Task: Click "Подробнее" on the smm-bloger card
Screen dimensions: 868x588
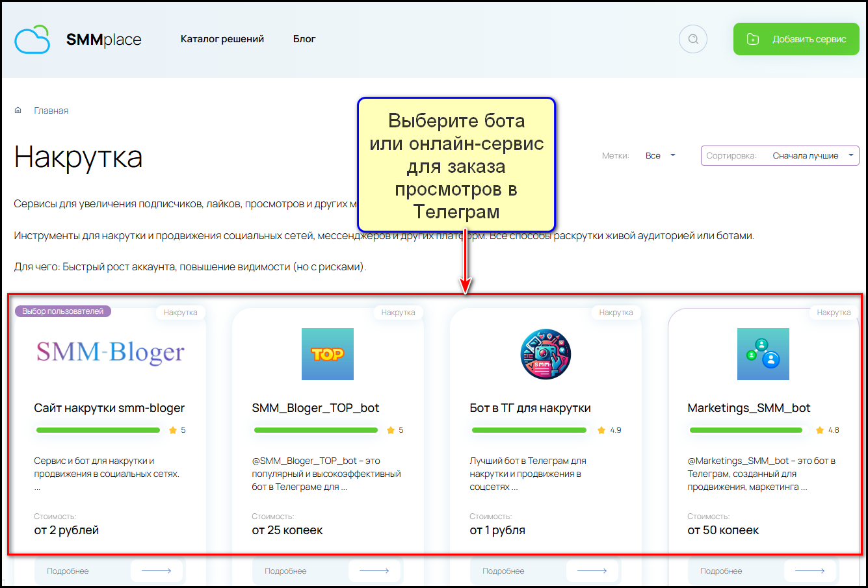Action: click(x=68, y=571)
